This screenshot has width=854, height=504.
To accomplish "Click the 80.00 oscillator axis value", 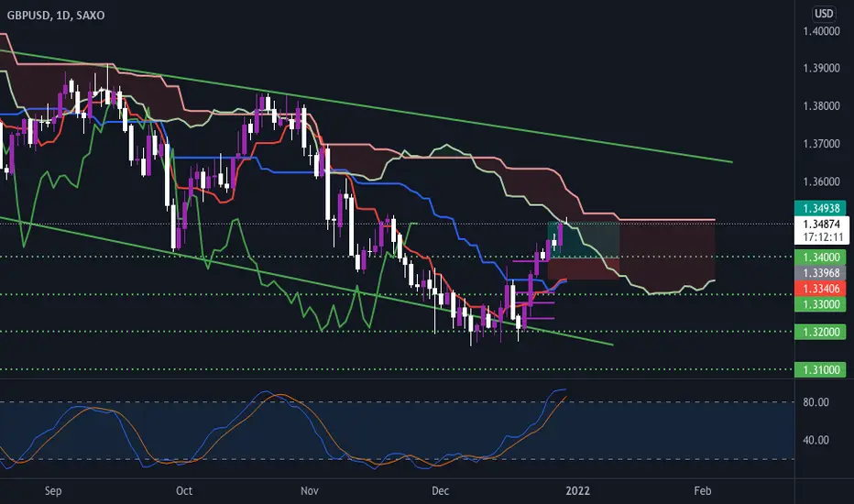I will coord(816,402).
